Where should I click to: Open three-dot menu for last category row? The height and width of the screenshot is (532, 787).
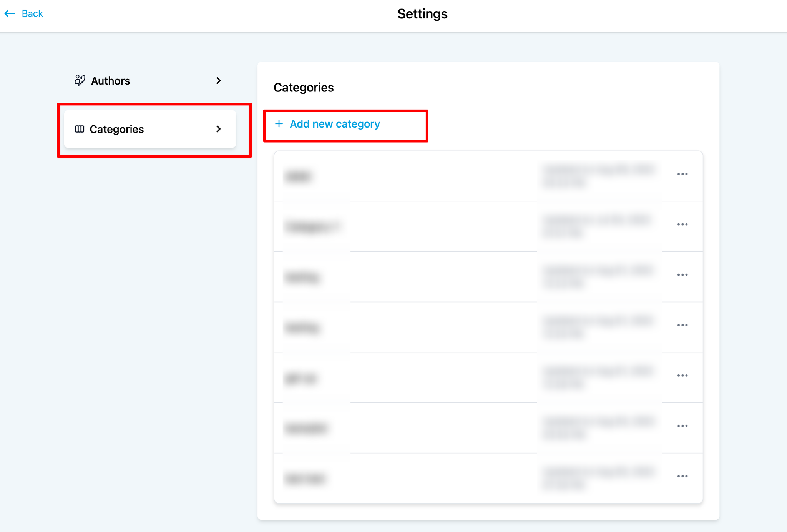point(682,476)
